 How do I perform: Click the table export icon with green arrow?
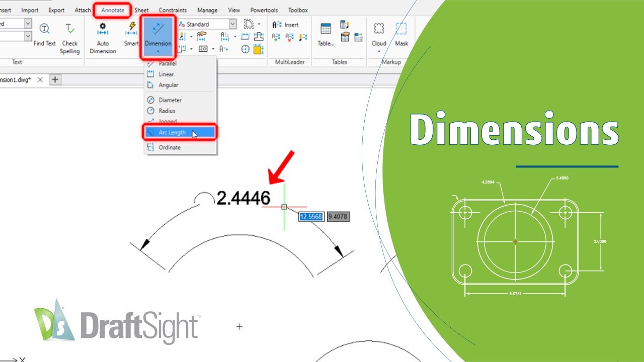(358, 37)
